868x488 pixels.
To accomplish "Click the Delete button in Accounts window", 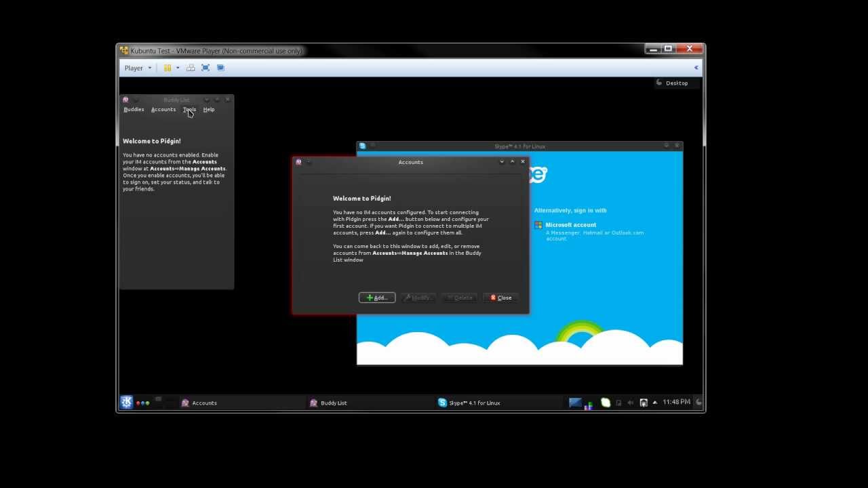I will click(x=460, y=298).
